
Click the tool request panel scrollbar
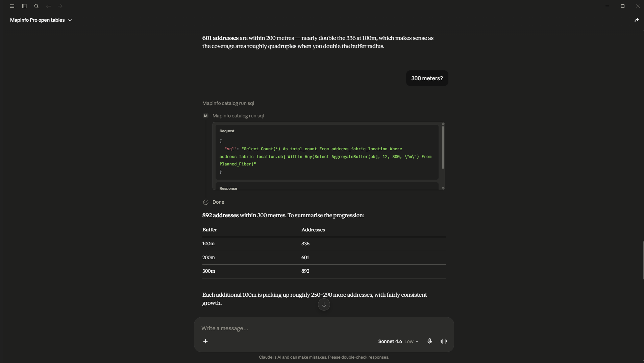tap(443, 148)
